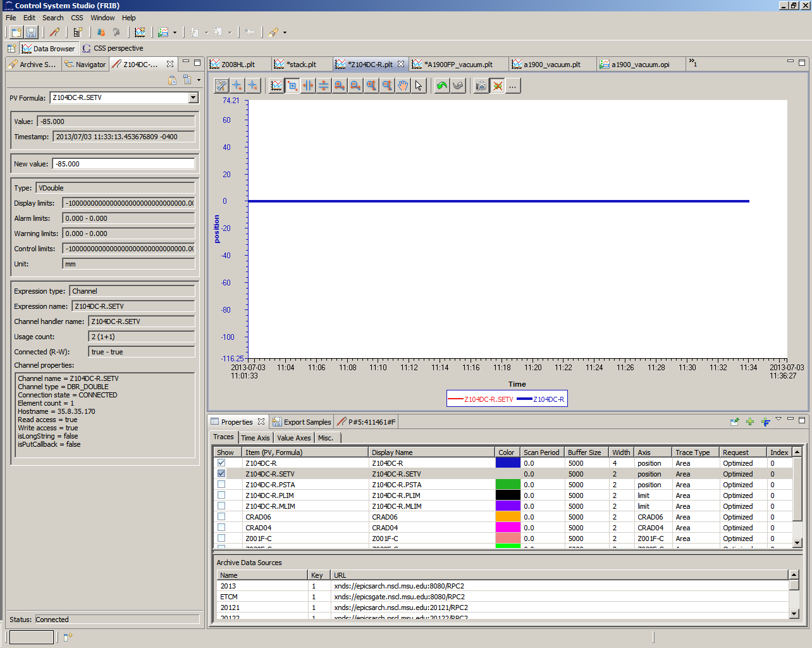Switch to the Value Axes tab
Image resolution: width=812 pixels, height=648 pixels.
(293, 438)
